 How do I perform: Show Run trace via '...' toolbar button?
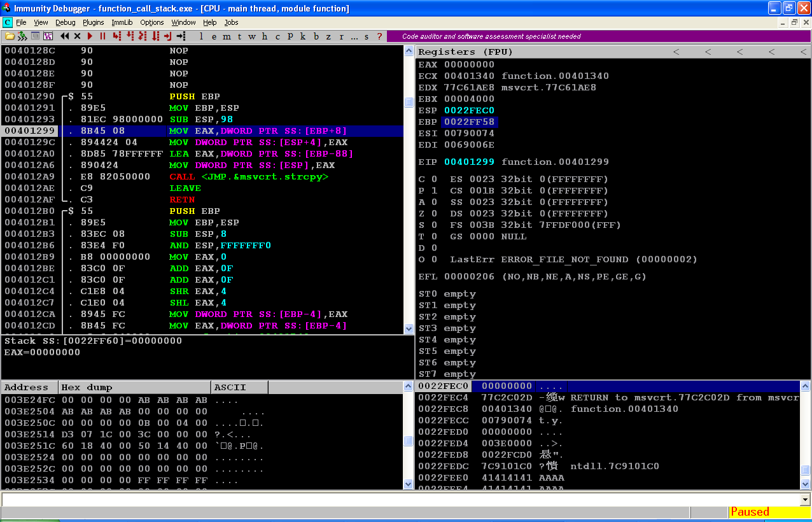pos(354,36)
